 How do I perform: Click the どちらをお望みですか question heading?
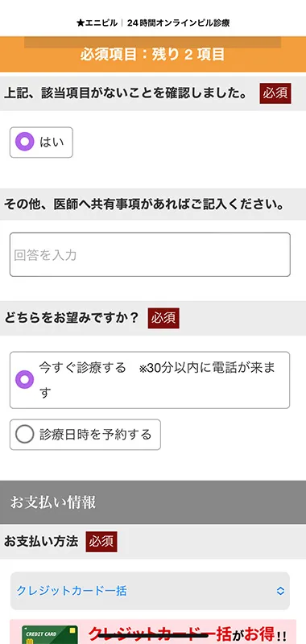[72, 318]
